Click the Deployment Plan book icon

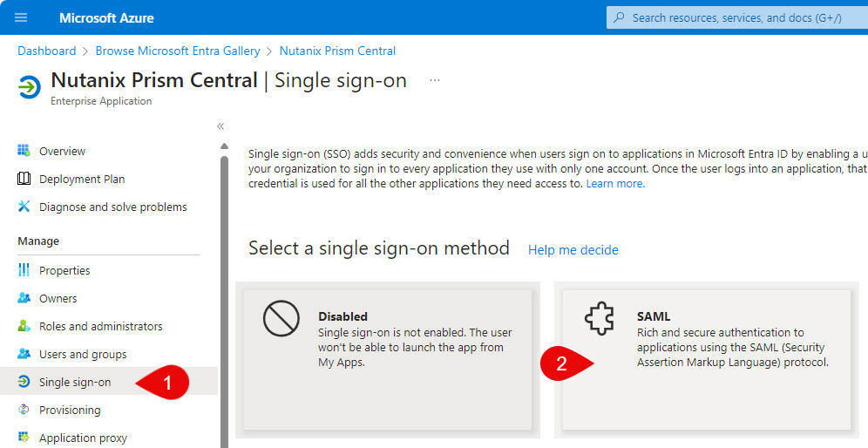click(24, 179)
